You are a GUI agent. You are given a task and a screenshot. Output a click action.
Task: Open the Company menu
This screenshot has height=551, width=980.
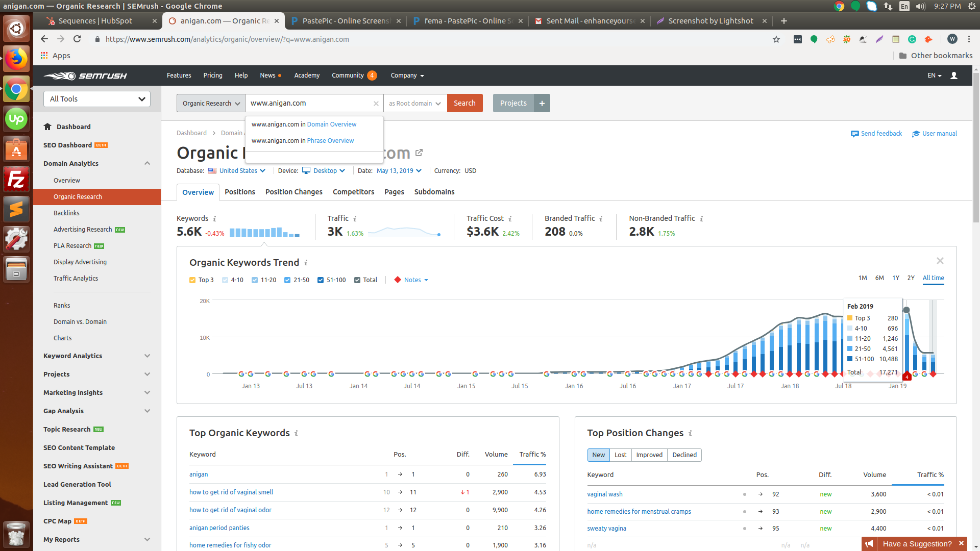click(x=407, y=76)
